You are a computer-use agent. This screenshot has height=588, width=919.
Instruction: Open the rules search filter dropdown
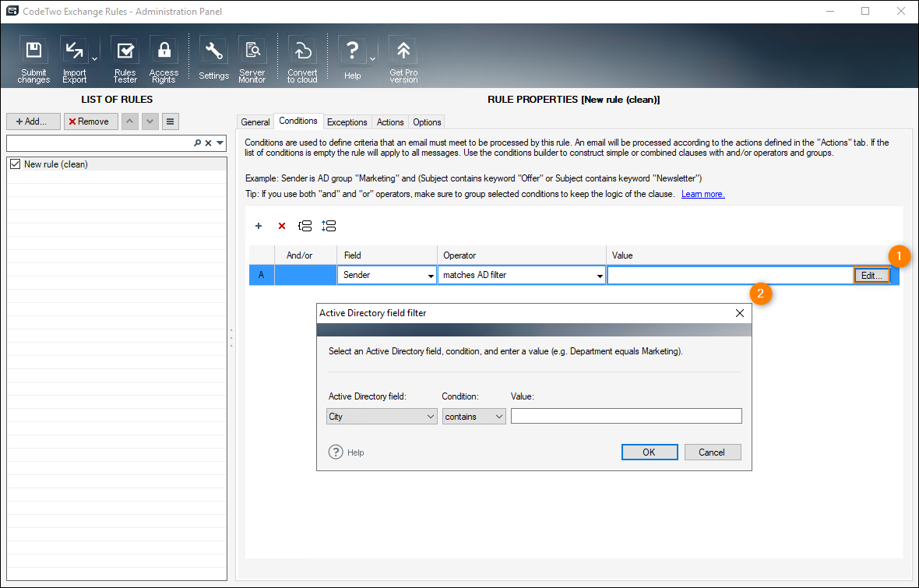220,143
